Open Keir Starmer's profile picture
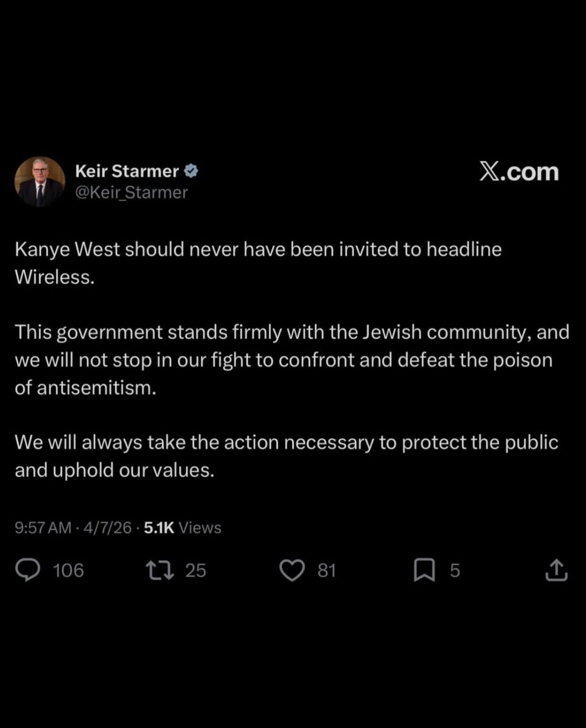The image size is (586, 728). (x=40, y=182)
